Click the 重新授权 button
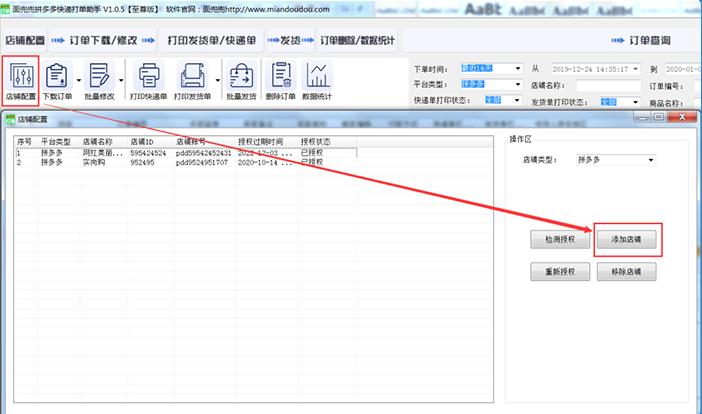The height and width of the screenshot is (414, 702). coord(560,272)
